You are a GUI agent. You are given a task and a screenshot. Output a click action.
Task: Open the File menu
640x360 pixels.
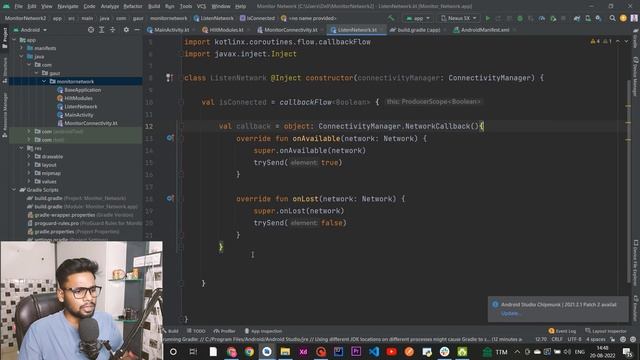(x=18, y=6)
